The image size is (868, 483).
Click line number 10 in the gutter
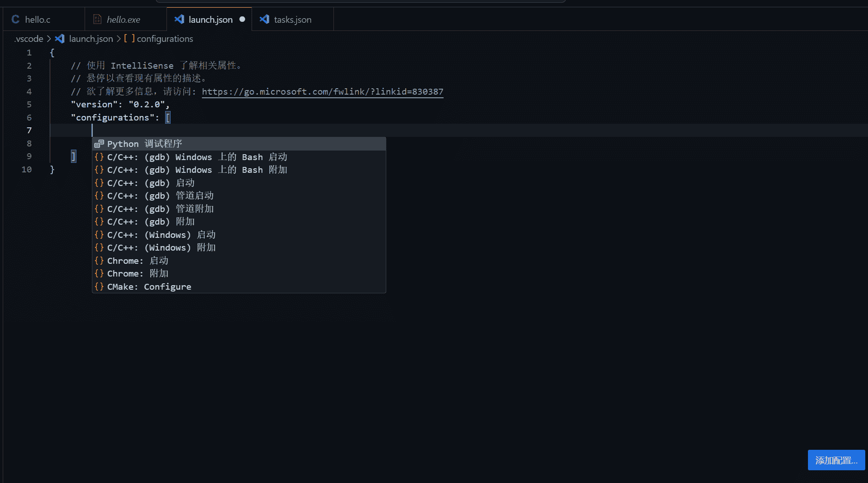[x=27, y=169]
